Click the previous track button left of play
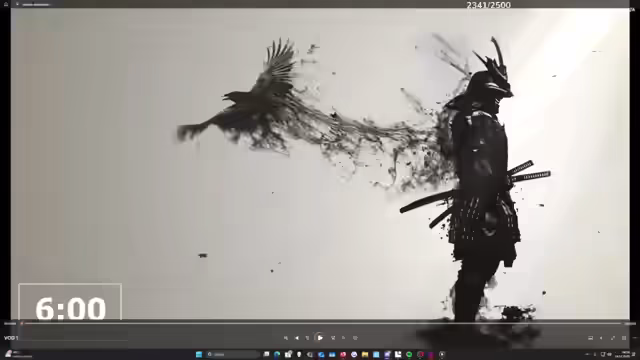Screen dimensions: 640x360 pyautogui.click(x=297, y=338)
